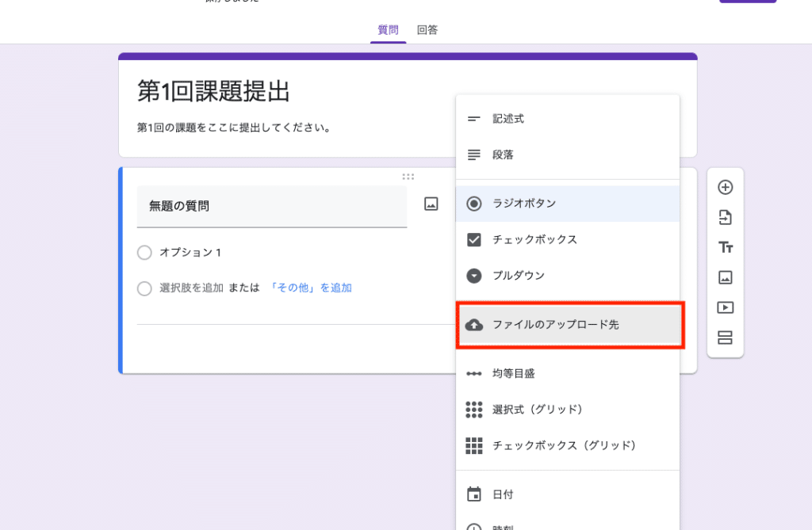The height and width of the screenshot is (530, 812).
Task: Click the 選択肢を追加 radio circle
Action: pos(144,288)
